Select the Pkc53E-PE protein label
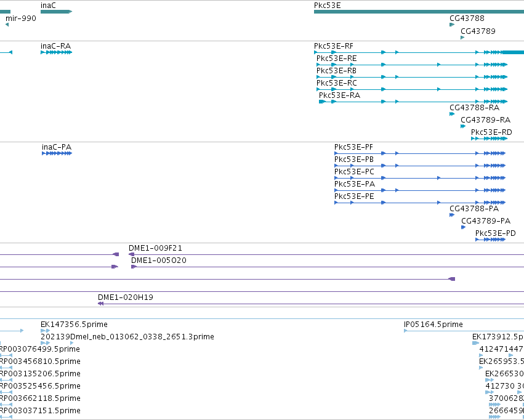The width and height of the screenshot is (524, 420). coord(354,196)
